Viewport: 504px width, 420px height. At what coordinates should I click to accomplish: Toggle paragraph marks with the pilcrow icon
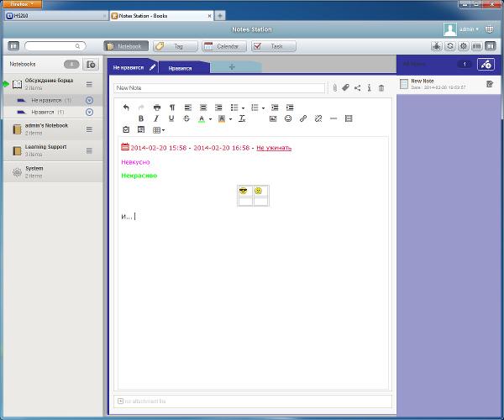pos(172,108)
